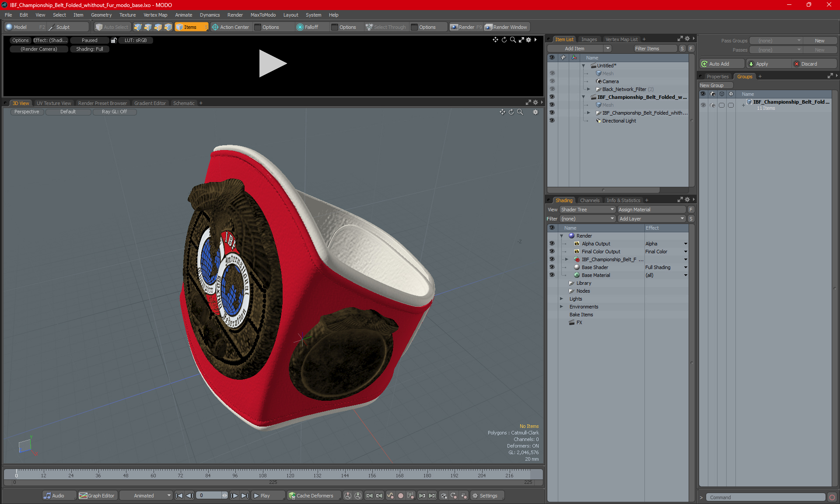The image size is (840, 504).
Task: Click Ray GL Off button
Action: [114, 112]
